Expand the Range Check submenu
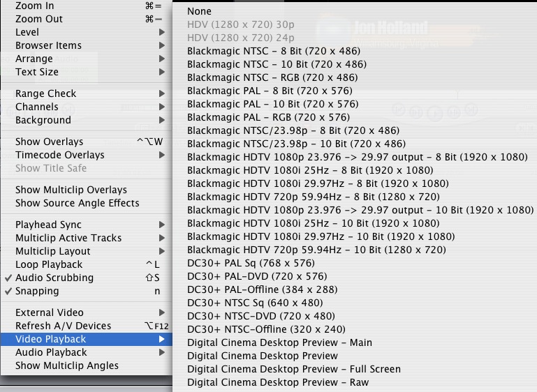 [x=86, y=93]
